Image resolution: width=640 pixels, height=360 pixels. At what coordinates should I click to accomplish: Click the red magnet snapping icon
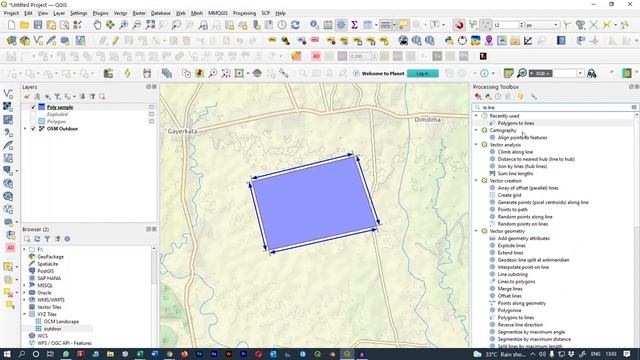pyautogui.click(x=459, y=25)
